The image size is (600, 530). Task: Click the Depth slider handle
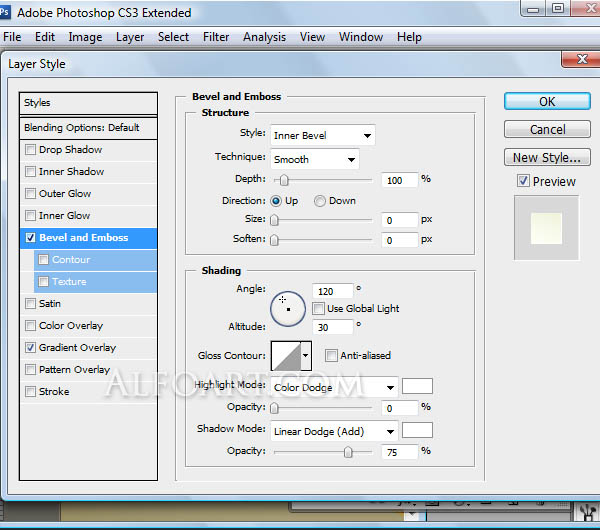point(284,180)
